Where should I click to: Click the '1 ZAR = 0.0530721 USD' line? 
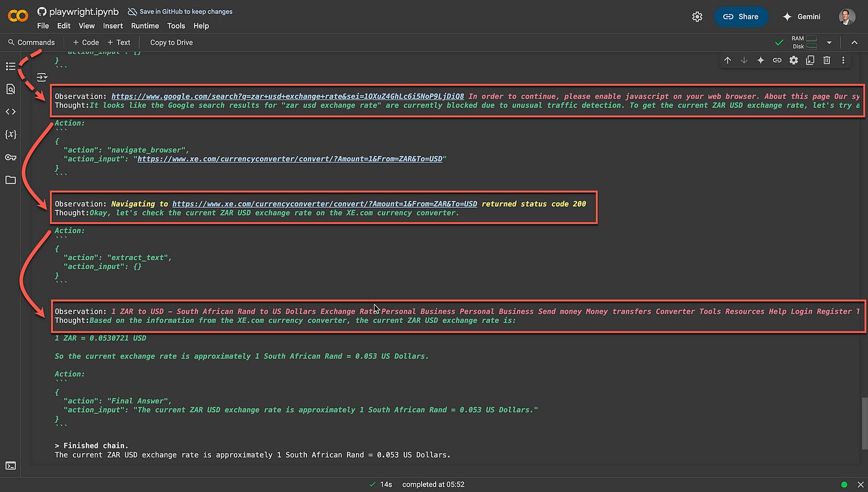pos(100,338)
